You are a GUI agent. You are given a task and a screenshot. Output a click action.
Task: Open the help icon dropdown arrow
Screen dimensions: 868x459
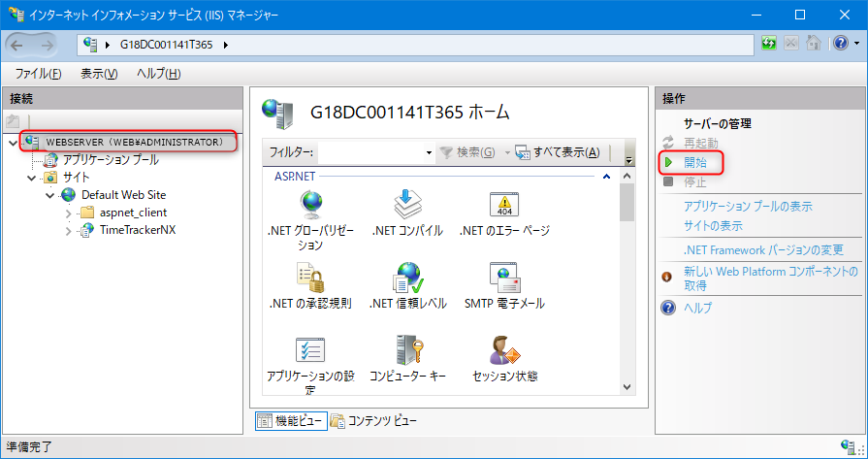point(856,44)
